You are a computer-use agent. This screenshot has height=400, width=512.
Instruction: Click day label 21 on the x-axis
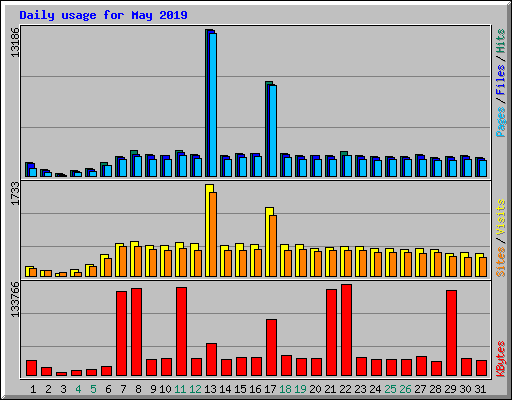pos(330,389)
